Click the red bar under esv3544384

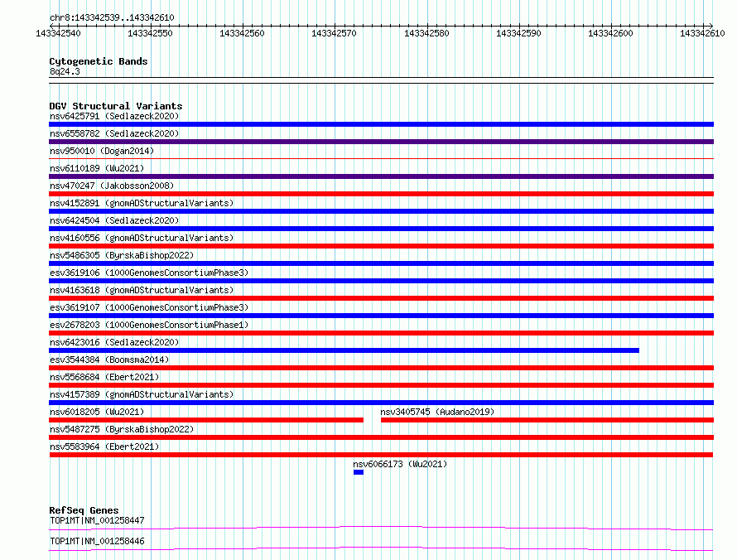(x=381, y=368)
